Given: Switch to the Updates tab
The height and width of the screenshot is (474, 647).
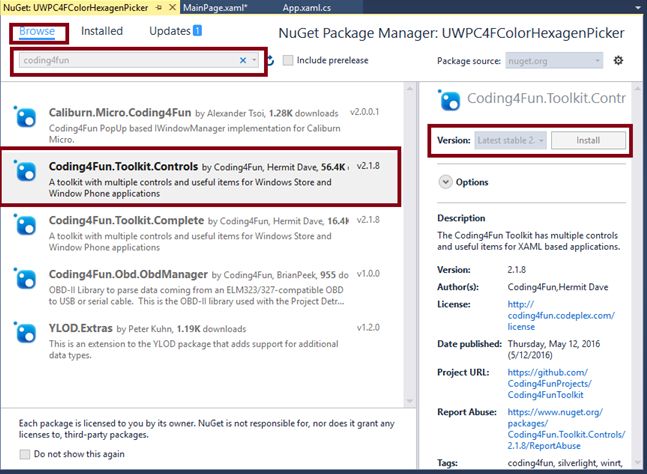Looking at the screenshot, I should 170,31.
